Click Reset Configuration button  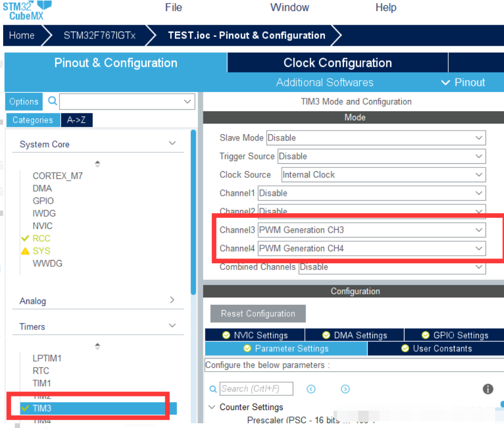coord(258,314)
